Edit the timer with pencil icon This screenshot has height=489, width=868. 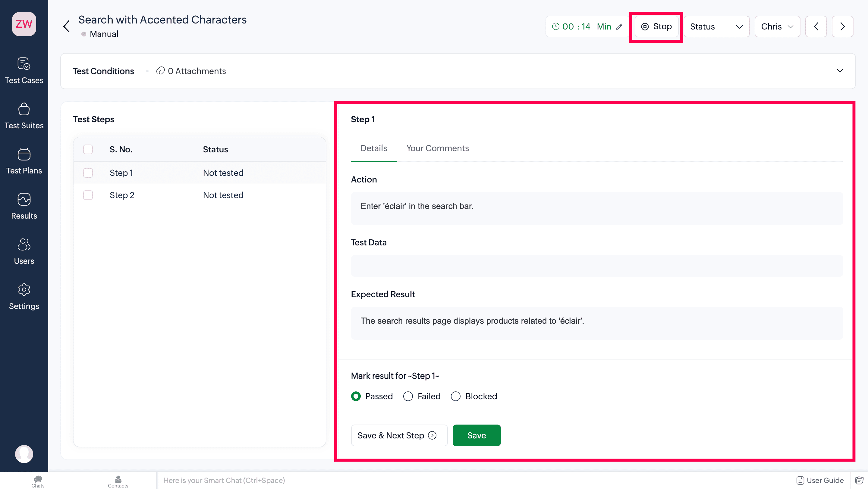tap(619, 26)
